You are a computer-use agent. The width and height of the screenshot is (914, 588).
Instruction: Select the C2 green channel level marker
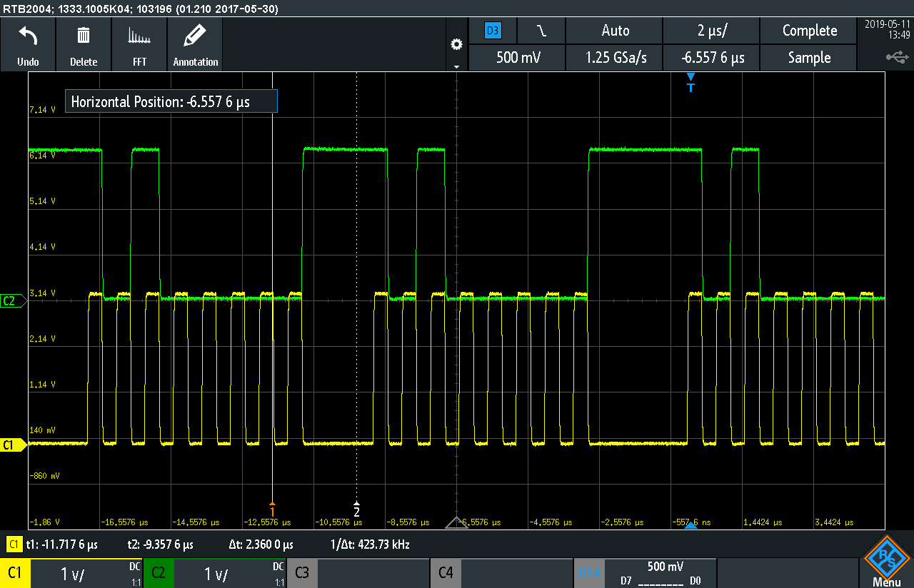click(x=11, y=301)
